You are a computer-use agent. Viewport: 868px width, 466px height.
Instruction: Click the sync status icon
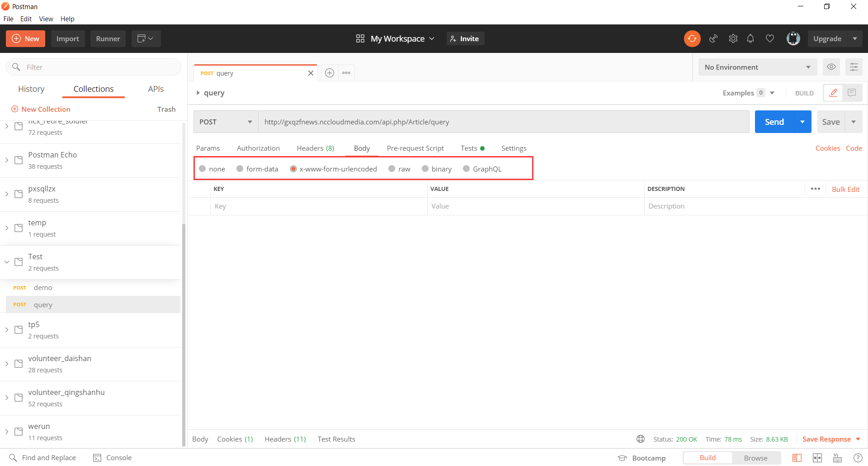[692, 38]
